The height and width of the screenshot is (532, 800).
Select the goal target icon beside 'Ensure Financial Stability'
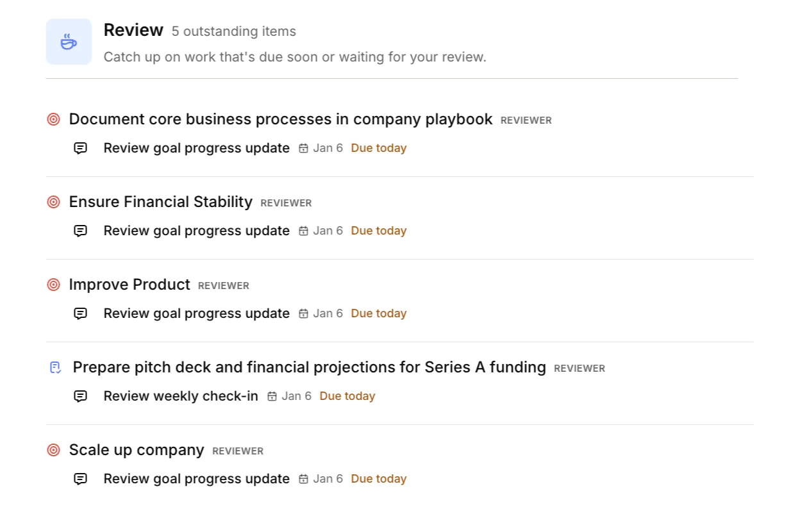point(53,202)
